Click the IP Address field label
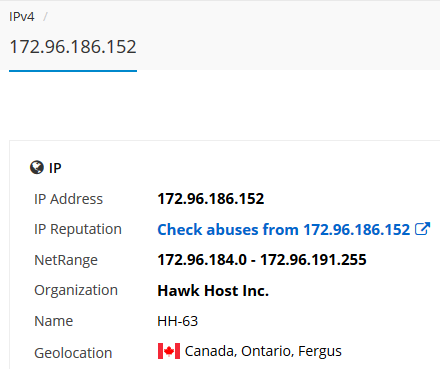Image resolution: width=440 pixels, height=369 pixels. (68, 199)
